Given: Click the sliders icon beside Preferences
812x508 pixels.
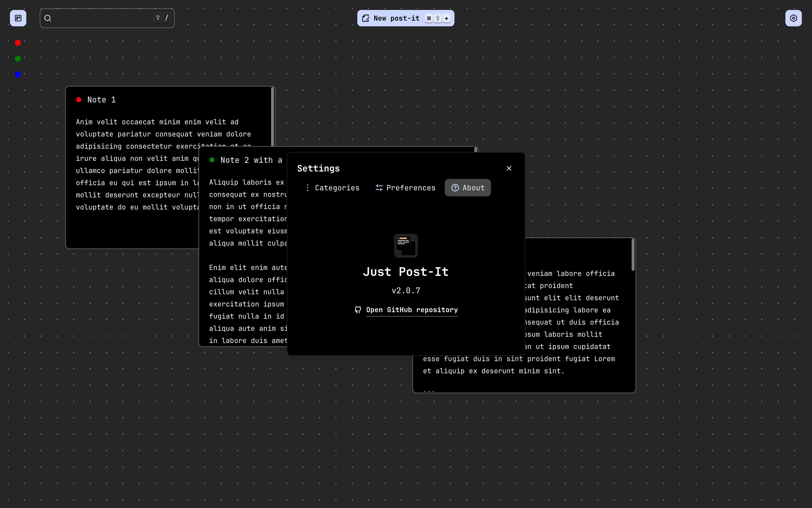Looking at the screenshot, I should [x=379, y=188].
